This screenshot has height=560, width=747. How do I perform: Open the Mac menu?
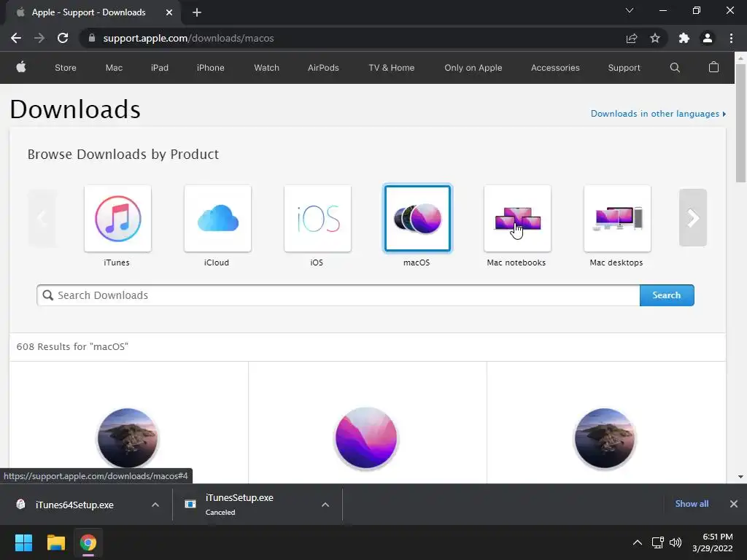[114, 68]
